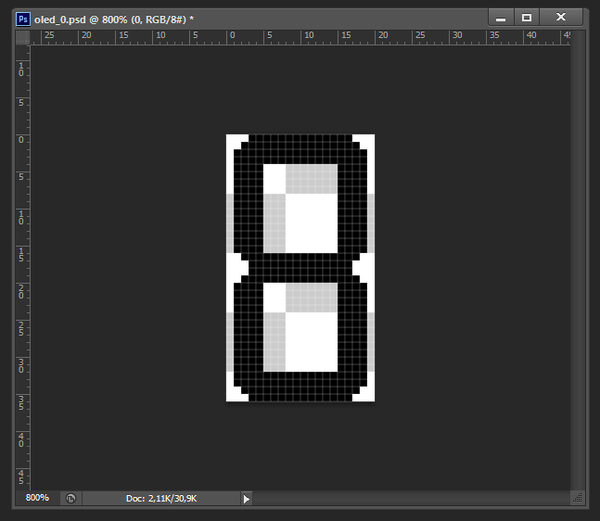Click the status bar preview icon beside zoom
This screenshot has height=521, width=600.
(x=70, y=497)
